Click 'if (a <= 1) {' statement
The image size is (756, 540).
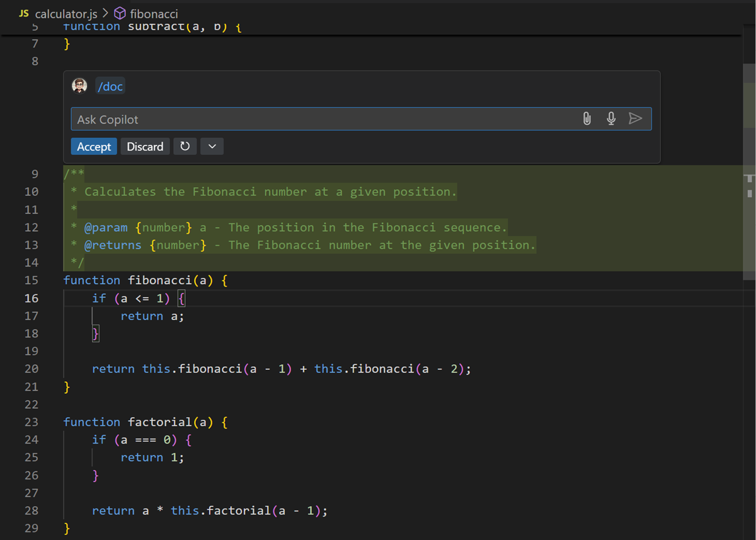[139, 298]
